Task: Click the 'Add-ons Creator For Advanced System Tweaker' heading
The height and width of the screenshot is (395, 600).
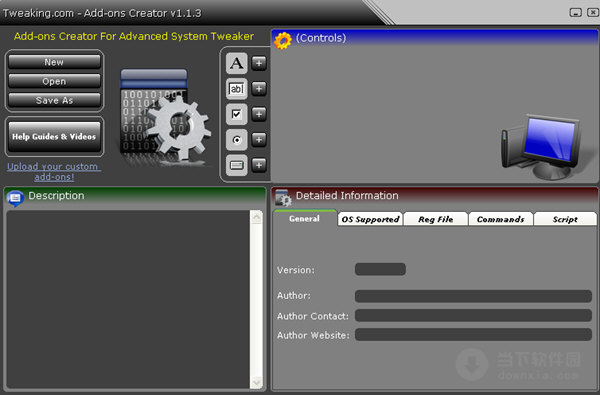Action: [x=134, y=36]
